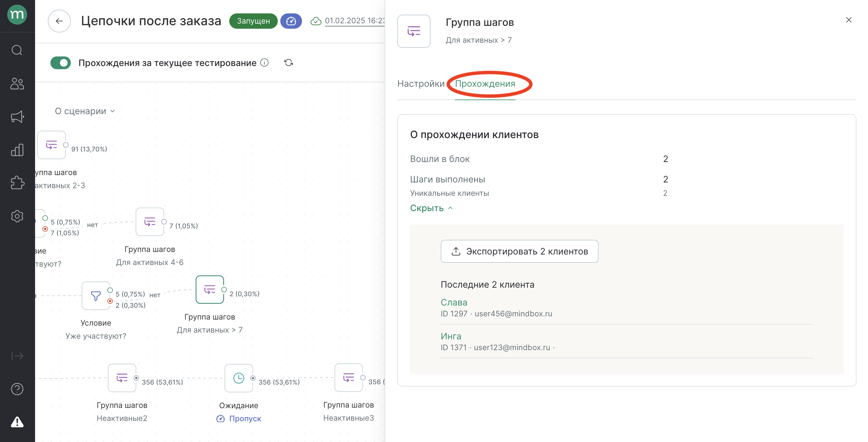The height and width of the screenshot is (442, 868).
Task: Open the 01.02.2025 save date link
Action: pos(355,21)
